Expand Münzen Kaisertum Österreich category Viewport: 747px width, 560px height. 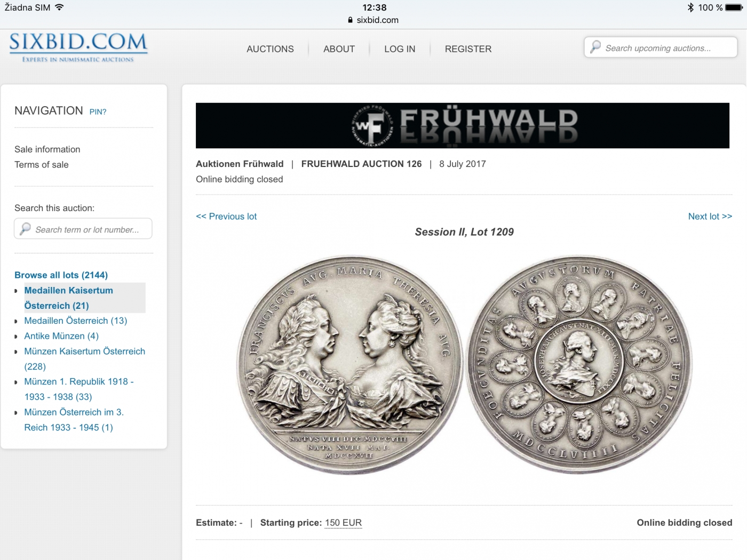84,359
